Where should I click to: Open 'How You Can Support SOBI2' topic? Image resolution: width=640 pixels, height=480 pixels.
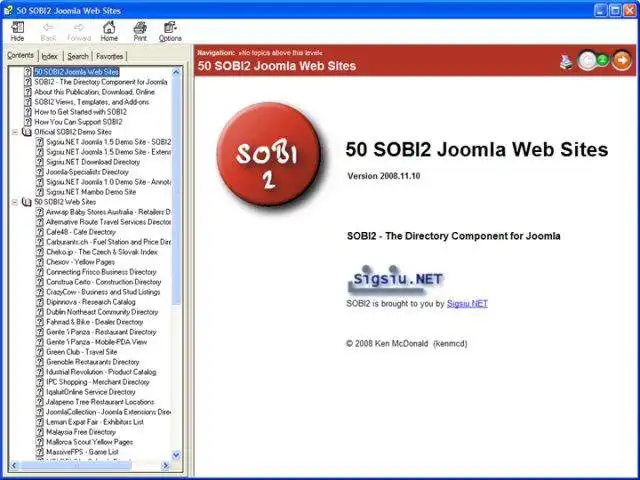[x=78, y=122]
